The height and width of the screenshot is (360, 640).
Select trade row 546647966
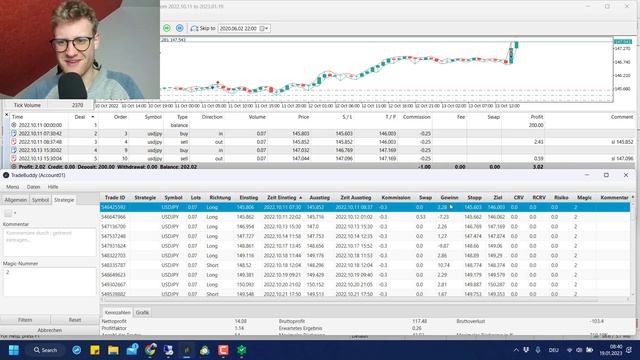coord(365,217)
